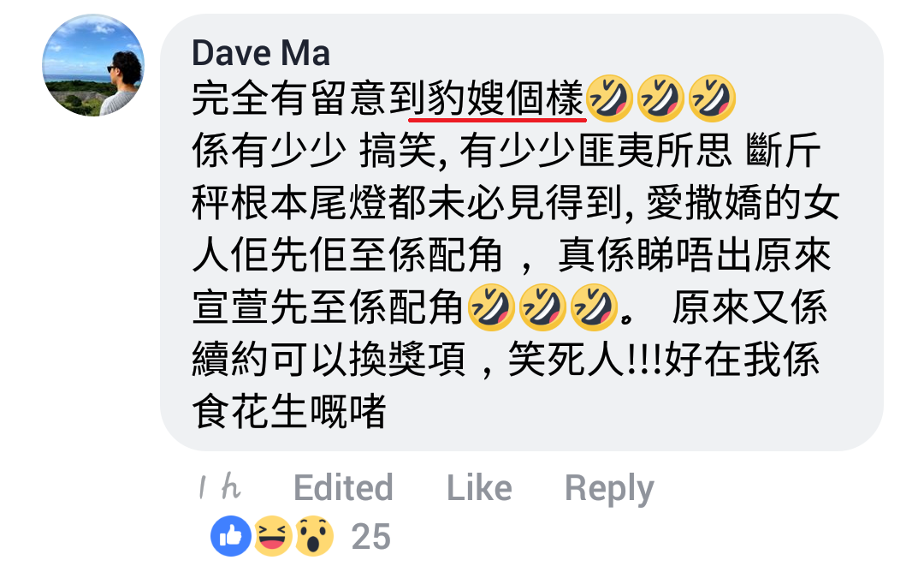The width and height of the screenshot is (924, 572).
Task: Click the Wow surprised reaction icon
Action: [x=314, y=536]
